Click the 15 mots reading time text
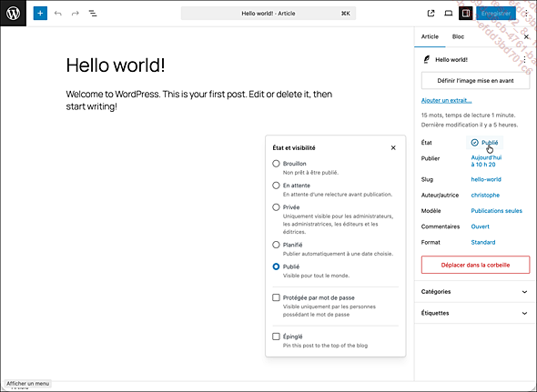This screenshot has height=392, width=537. 468,116
